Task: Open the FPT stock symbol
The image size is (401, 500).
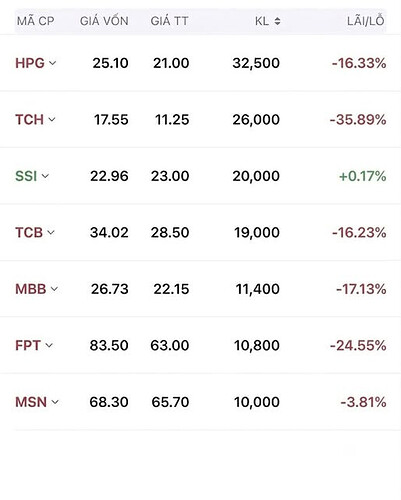Action: tap(28, 345)
